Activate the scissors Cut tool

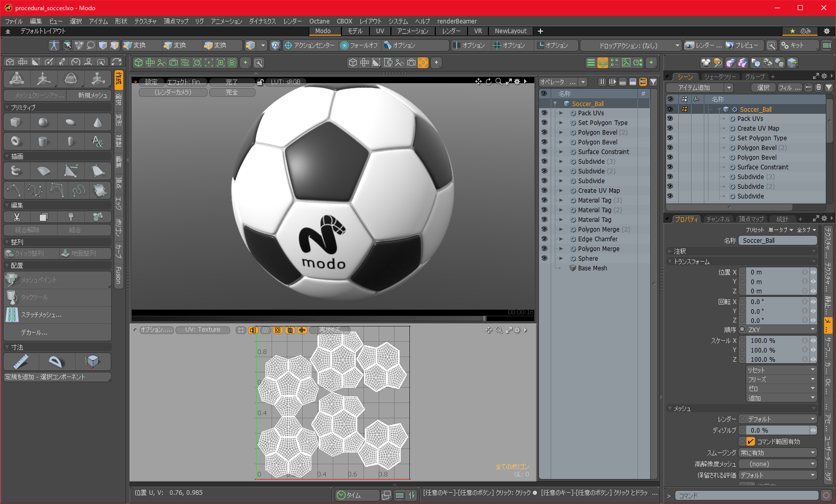(17, 217)
